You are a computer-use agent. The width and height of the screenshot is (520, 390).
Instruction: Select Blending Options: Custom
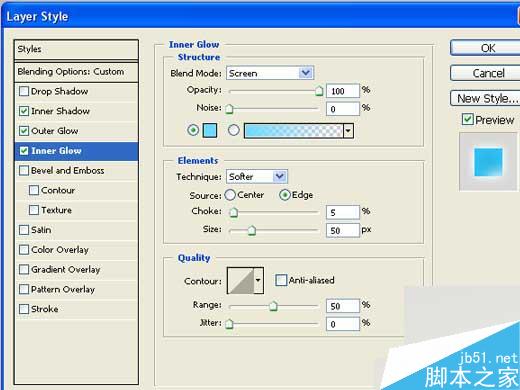pyautogui.click(x=76, y=72)
